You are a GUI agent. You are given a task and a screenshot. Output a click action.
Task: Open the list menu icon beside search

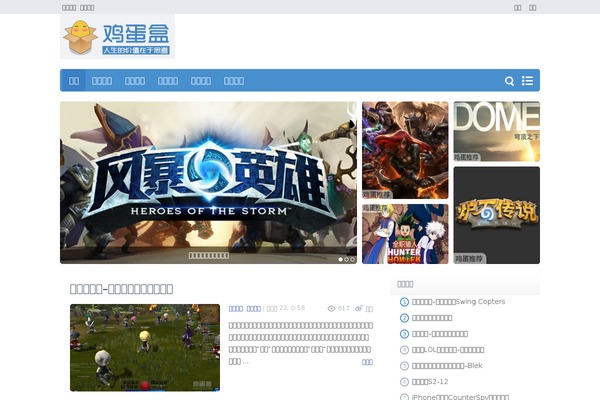527,81
